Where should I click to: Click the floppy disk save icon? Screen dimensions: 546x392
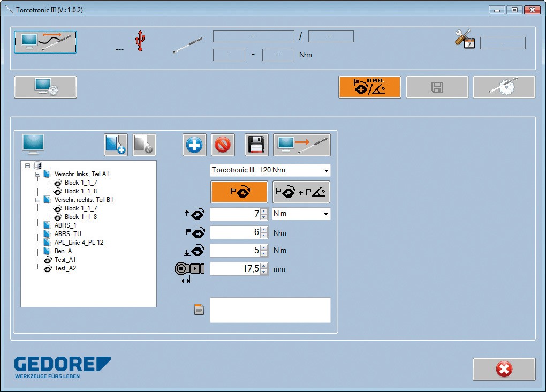256,145
